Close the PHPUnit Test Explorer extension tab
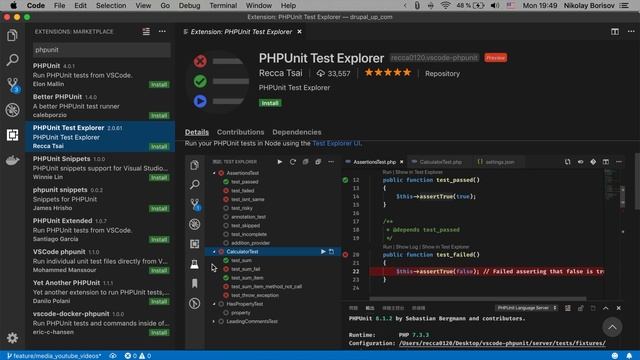 pos(300,31)
